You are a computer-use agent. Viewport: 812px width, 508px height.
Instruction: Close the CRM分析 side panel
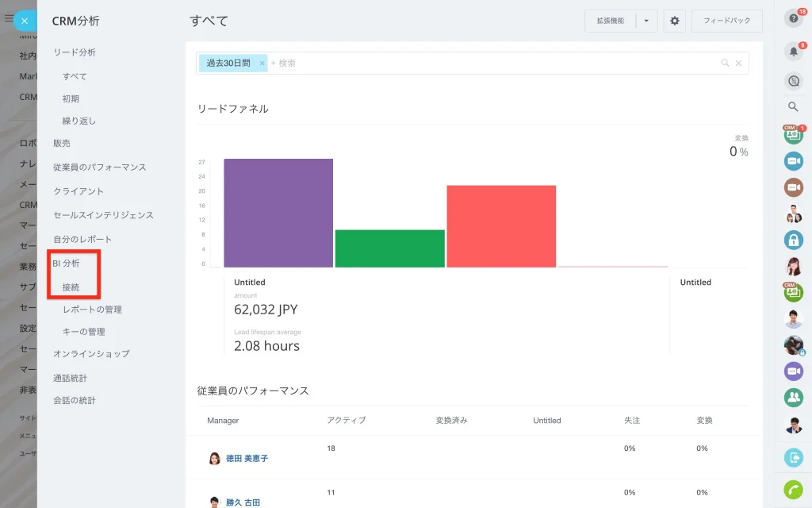tap(25, 21)
